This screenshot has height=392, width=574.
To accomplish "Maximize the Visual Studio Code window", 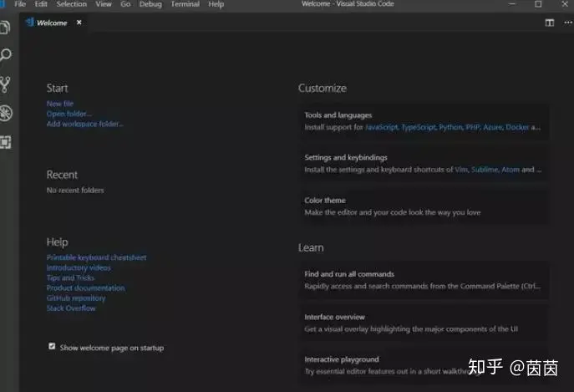I will point(538,4).
